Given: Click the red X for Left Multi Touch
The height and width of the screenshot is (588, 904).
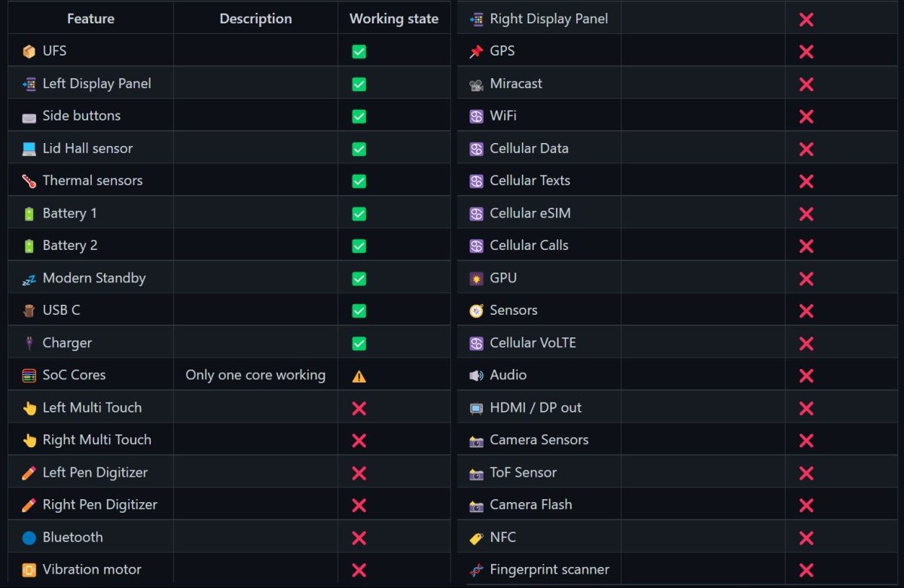Looking at the screenshot, I should [x=359, y=408].
